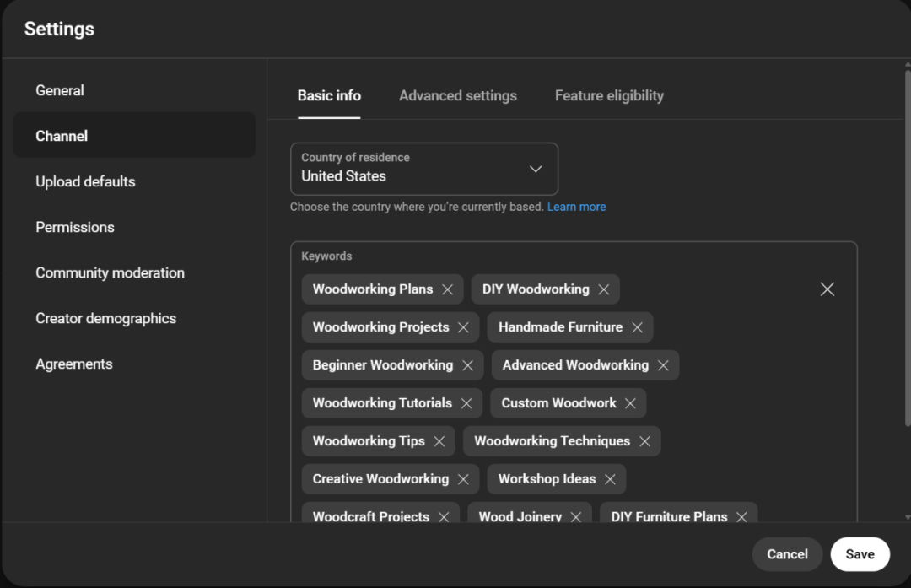
Task: Clear all keywords with the large X
Action: tap(827, 289)
